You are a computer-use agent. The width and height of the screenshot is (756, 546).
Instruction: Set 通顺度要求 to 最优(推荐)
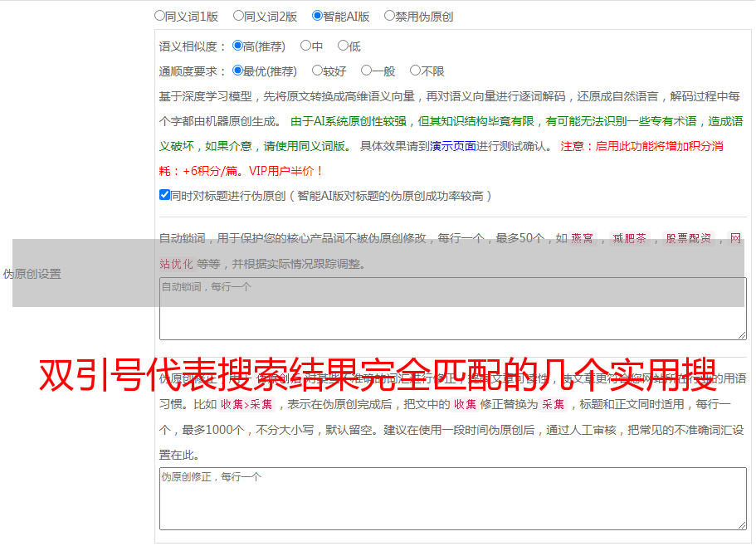[x=237, y=71]
